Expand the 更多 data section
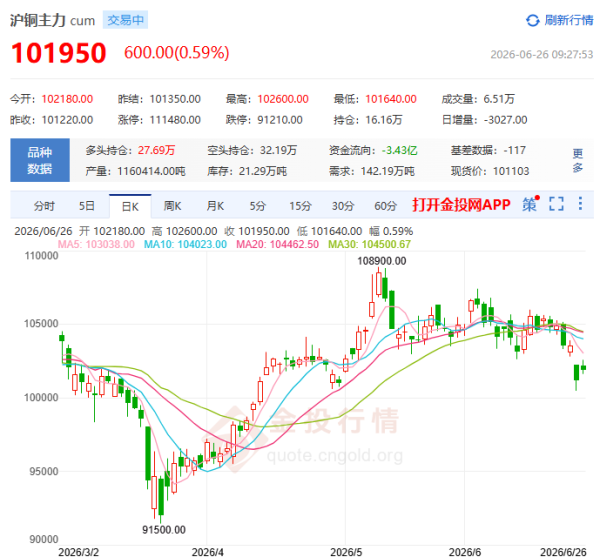 [577, 160]
